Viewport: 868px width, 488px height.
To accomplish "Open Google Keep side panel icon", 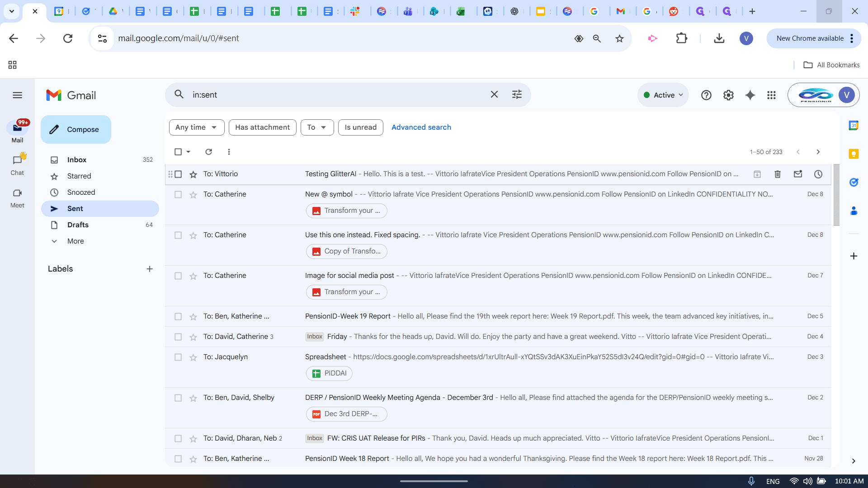I will point(854,154).
